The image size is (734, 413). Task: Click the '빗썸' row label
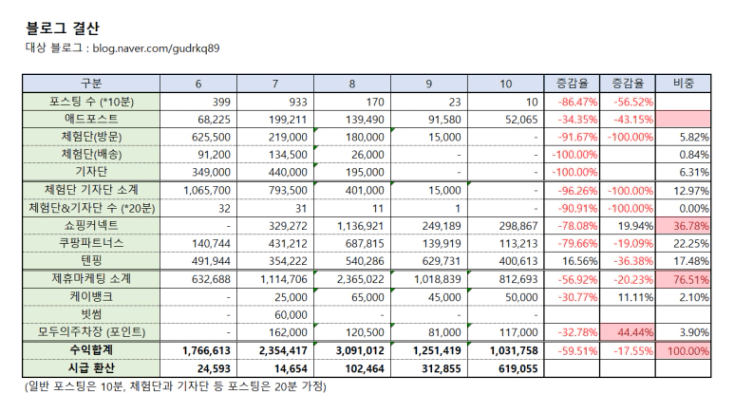[x=91, y=314]
